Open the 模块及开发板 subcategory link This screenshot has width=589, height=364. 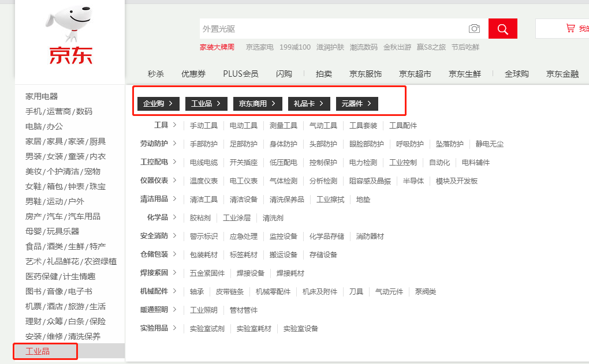tap(457, 181)
